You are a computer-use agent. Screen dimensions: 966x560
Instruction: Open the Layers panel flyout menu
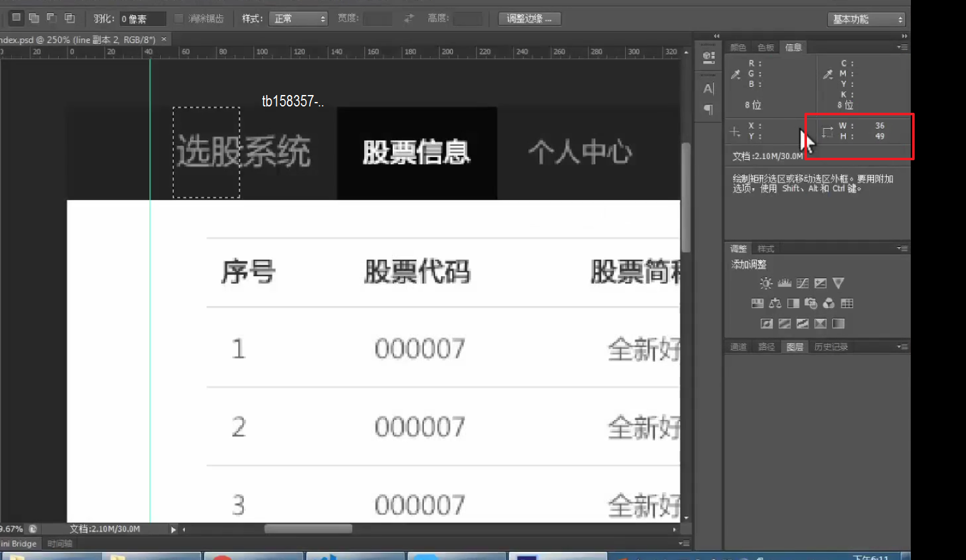(x=903, y=347)
